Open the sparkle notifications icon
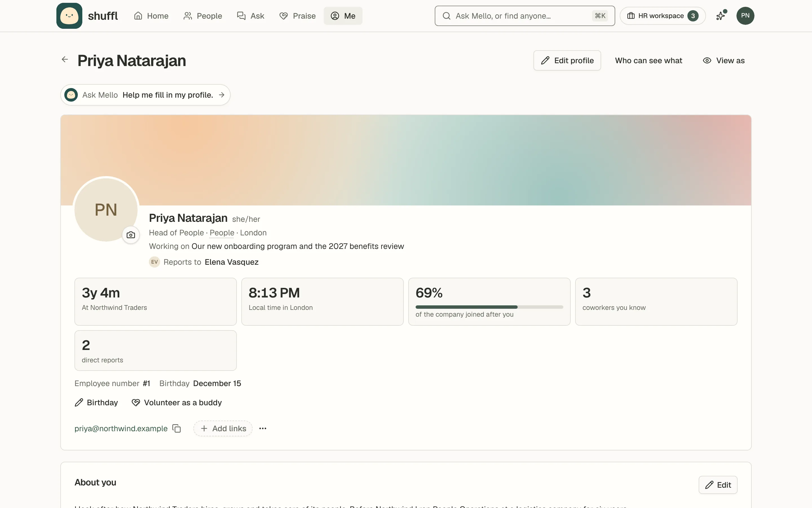This screenshot has width=812, height=508. coord(721,16)
